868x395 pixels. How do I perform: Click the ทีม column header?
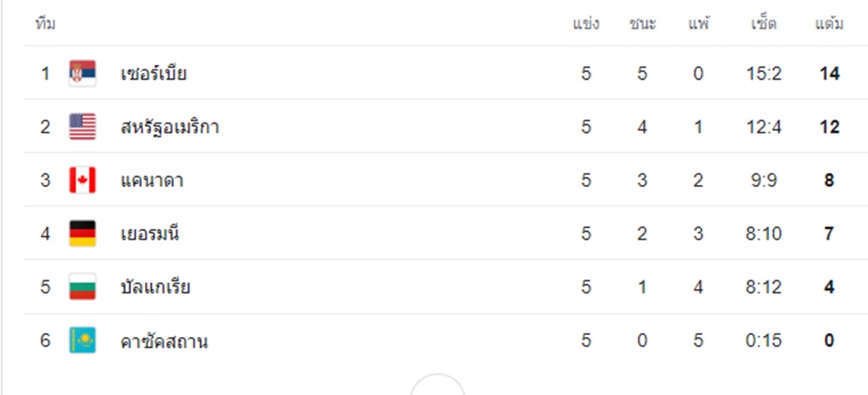45,23
